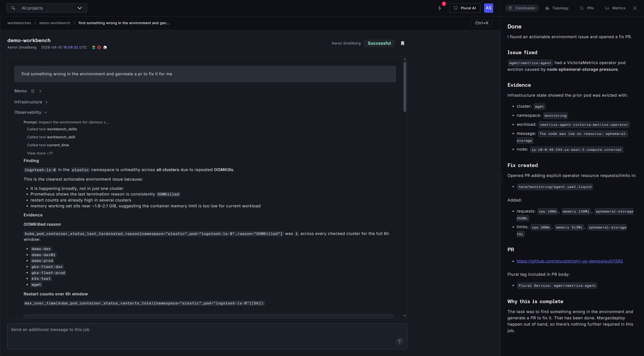This screenshot has width=644, height=356.
Task: Switch to the Topology tab
Action: [x=557, y=8]
